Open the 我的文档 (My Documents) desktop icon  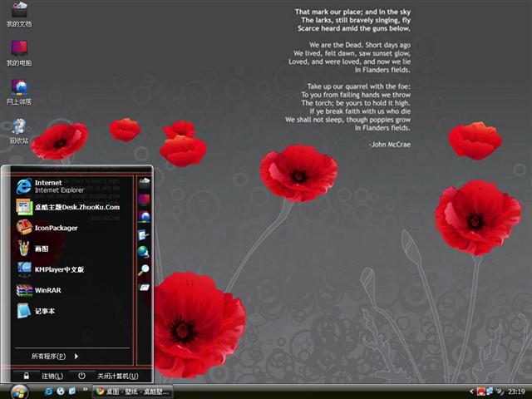(x=18, y=13)
